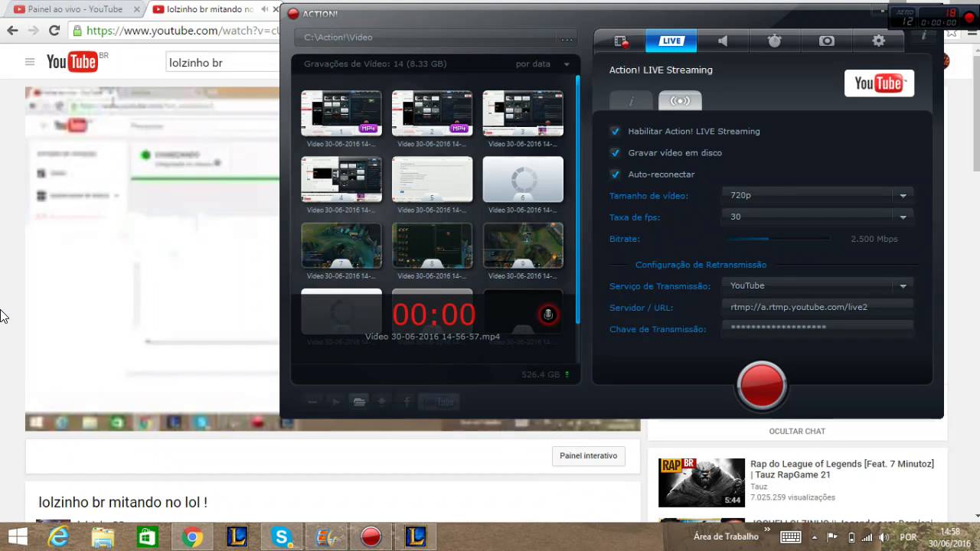Click the upload icon beside the folder icon

tap(382, 401)
